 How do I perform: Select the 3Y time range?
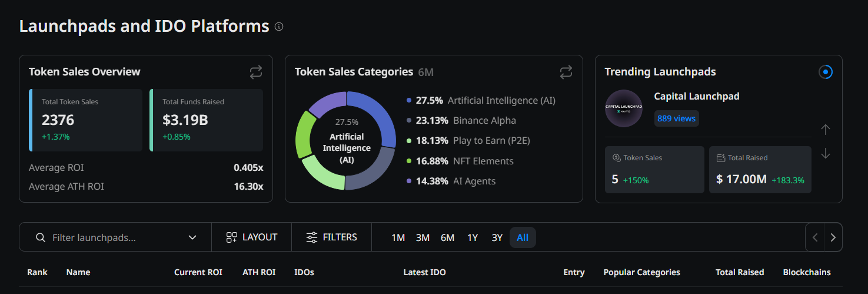[x=497, y=237]
